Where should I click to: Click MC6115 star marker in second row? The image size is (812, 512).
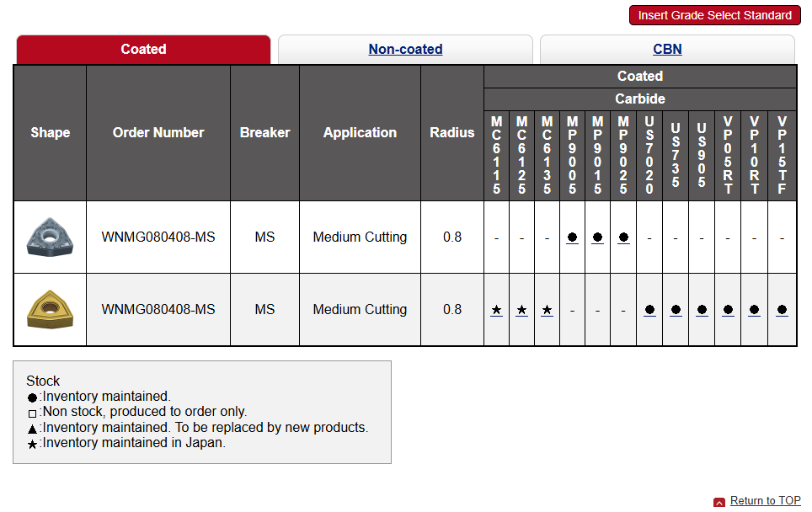(x=496, y=310)
